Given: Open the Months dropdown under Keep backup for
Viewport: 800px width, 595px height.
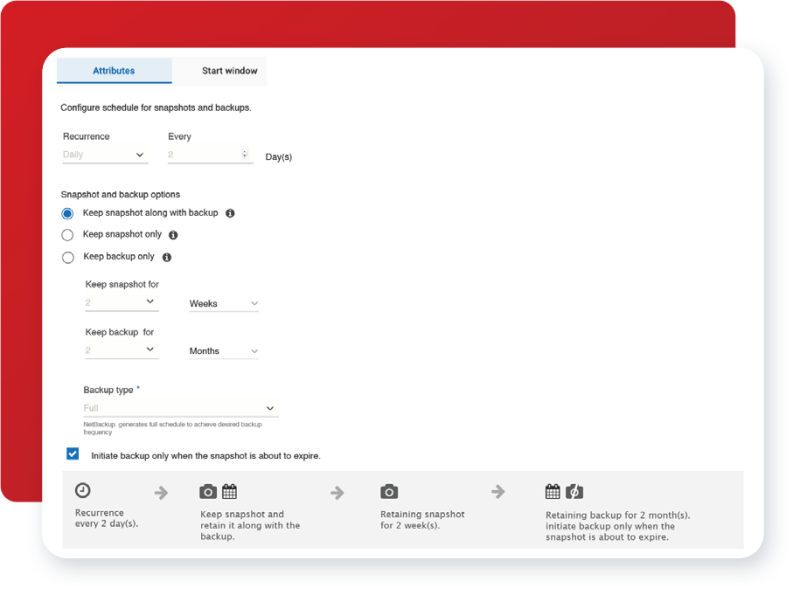Looking at the screenshot, I should tap(222, 350).
